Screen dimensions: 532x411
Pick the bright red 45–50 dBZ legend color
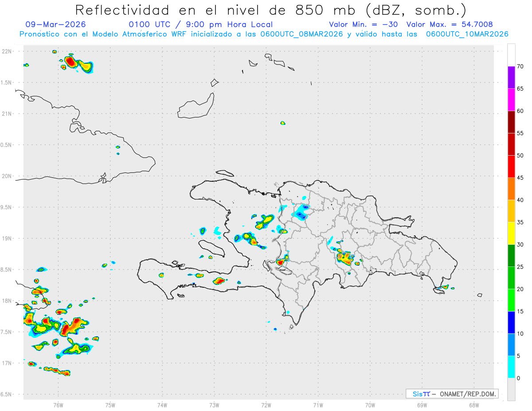(511, 167)
